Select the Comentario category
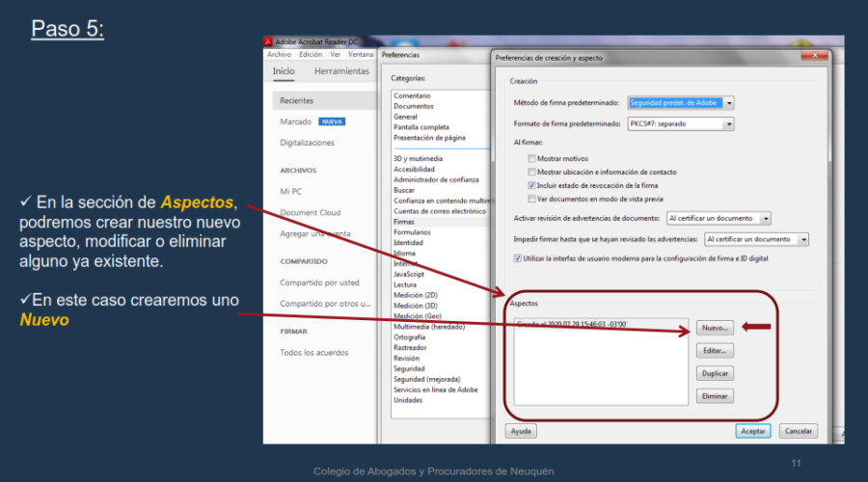The height and width of the screenshot is (482, 868). [x=412, y=95]
